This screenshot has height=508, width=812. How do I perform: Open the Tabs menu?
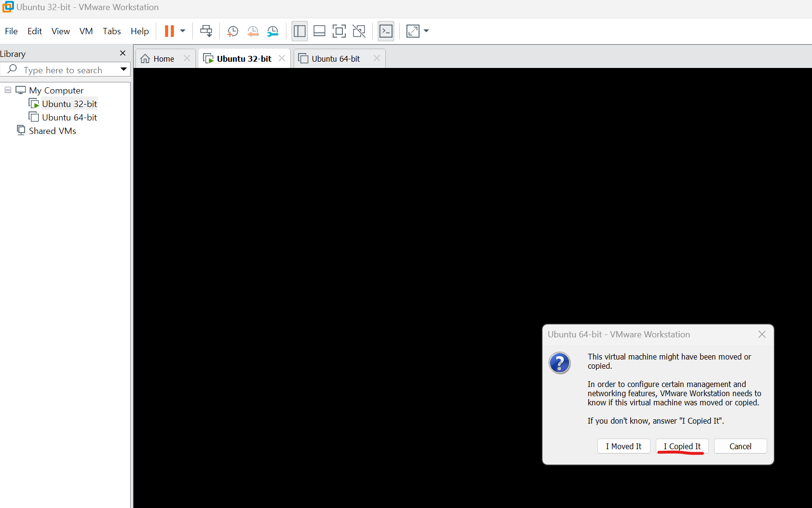pyautogui.click(x=111, y=31)
